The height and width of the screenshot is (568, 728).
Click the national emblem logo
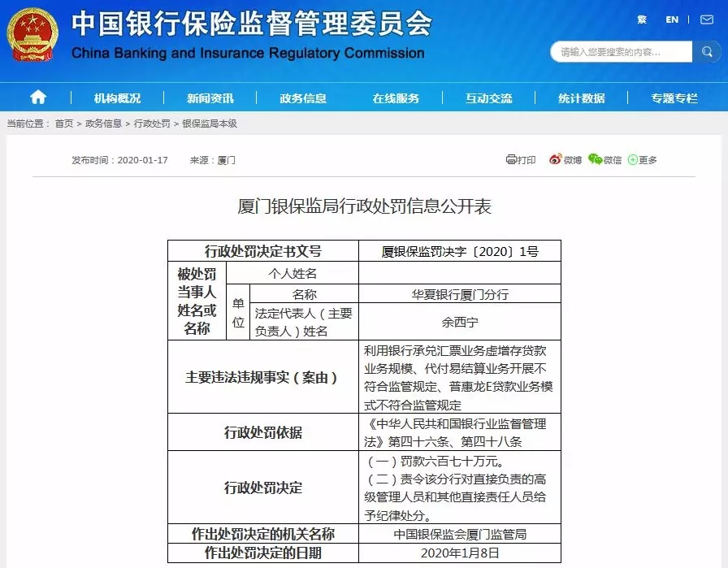click(32, 35)
